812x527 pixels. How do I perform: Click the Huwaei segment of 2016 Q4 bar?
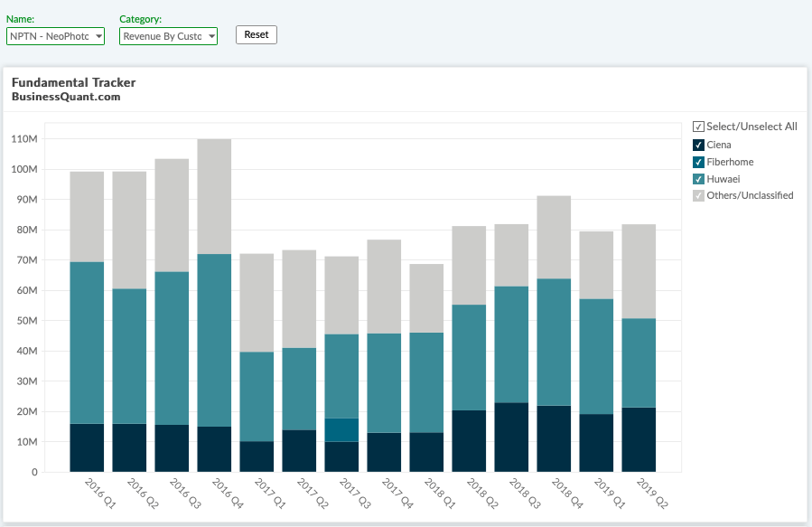coord(214,340)
